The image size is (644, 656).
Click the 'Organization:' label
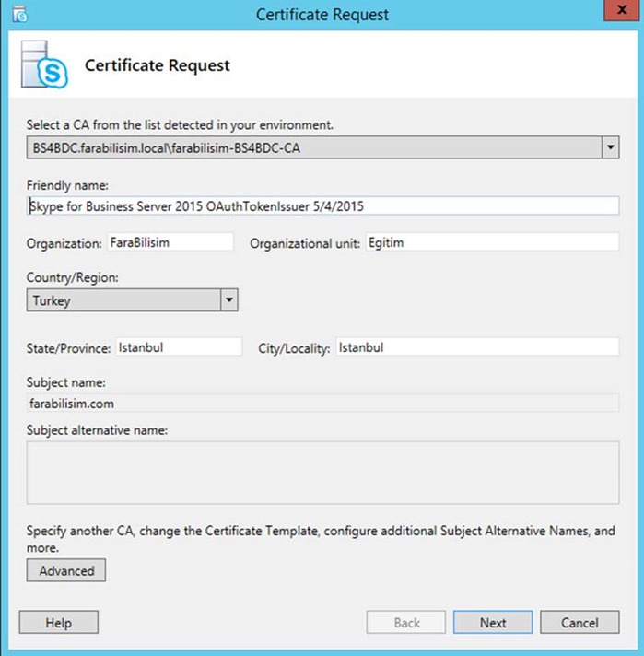point(64,243)
